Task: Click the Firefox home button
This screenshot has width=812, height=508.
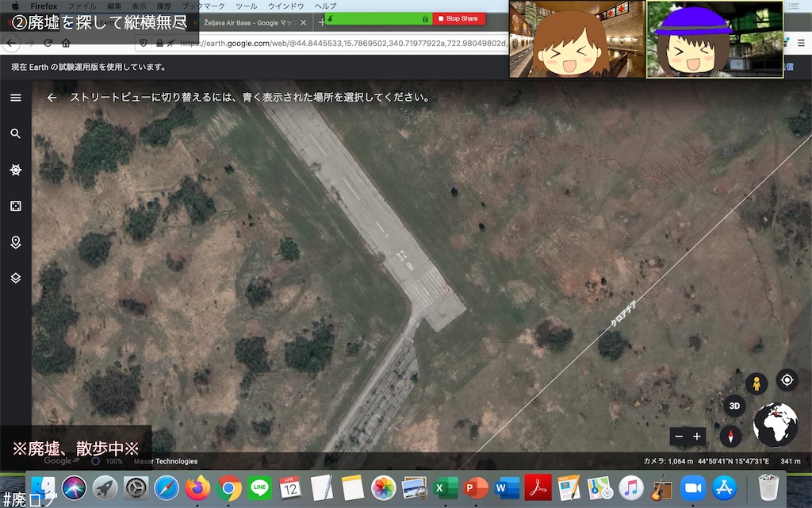Action: (x=66, y=43)
